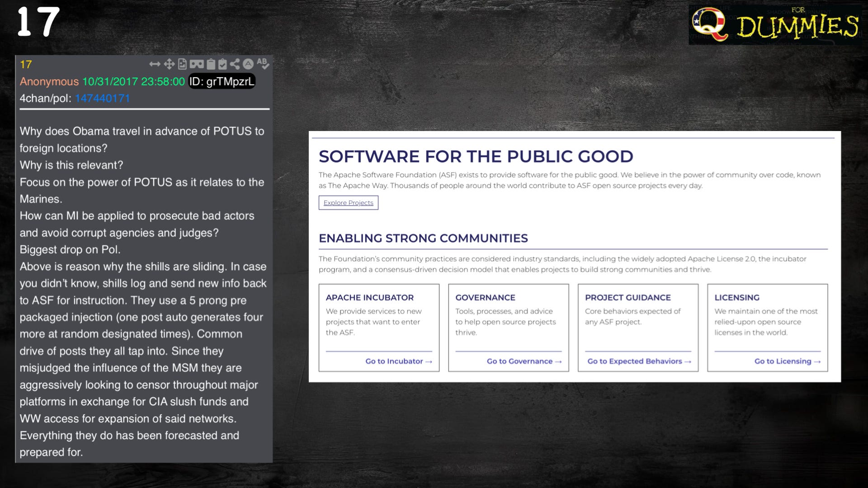Click the share icon

[x=235, y=64]
